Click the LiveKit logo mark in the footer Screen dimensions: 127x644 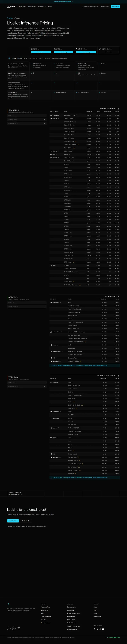click(8, 604)
